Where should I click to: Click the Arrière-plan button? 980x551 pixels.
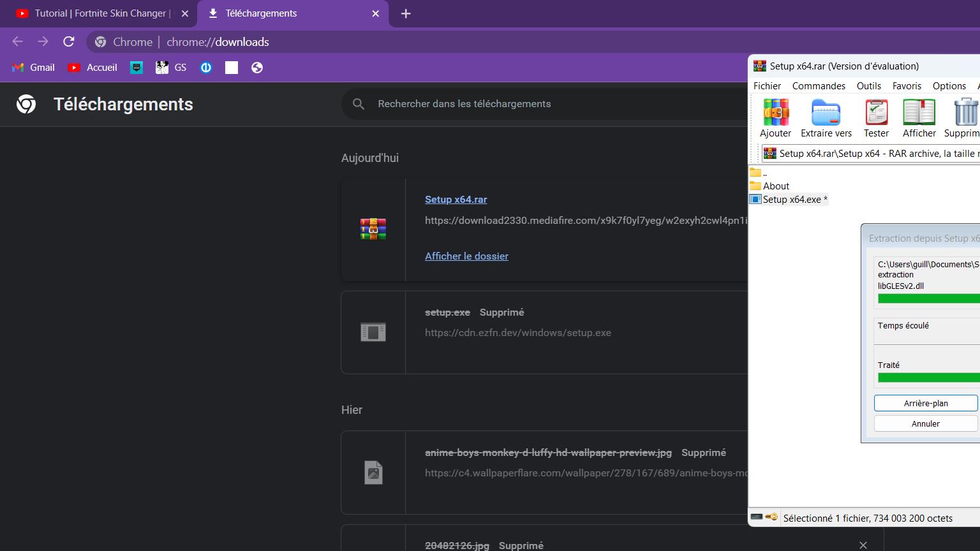[925, 403]
